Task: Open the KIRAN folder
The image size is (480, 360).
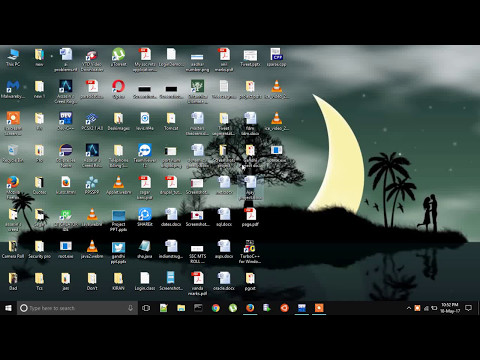Action: (118, 281)
